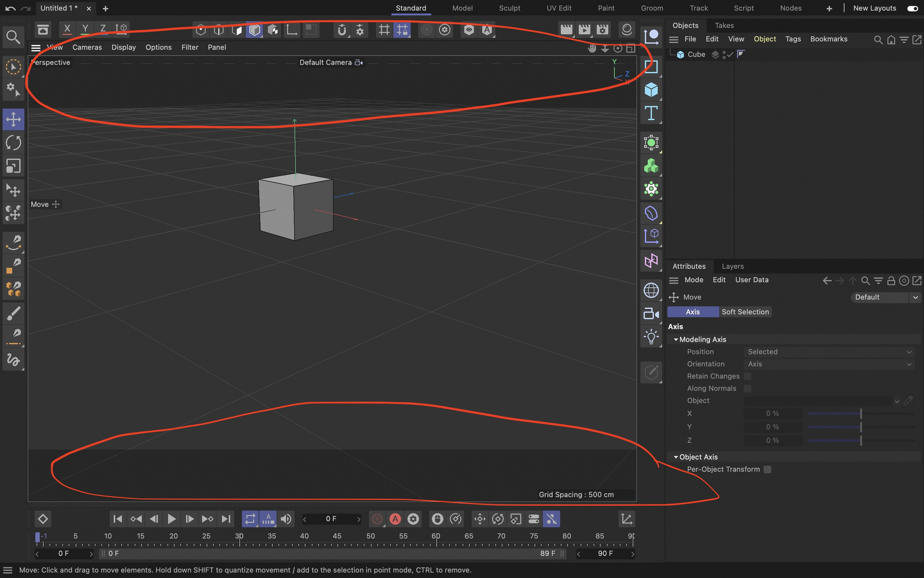Screen dimensions: 924x578
Task: Open viewport hamburger menu
Action: point(36,48)
